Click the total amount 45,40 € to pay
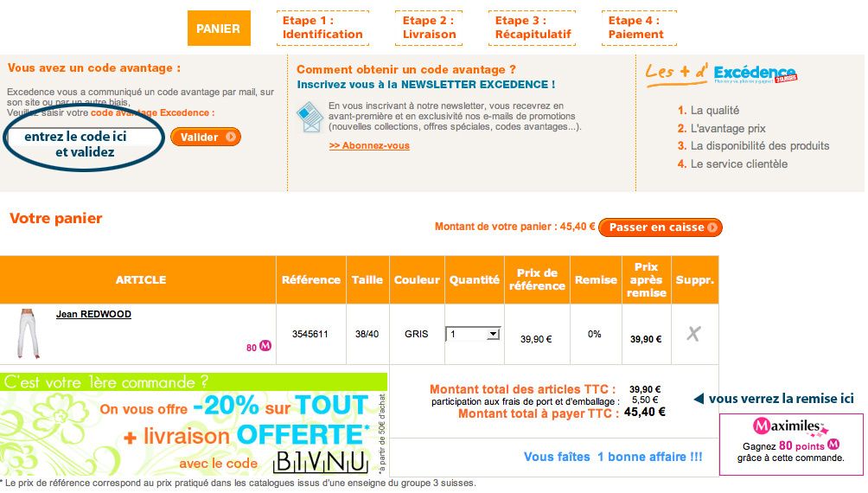Viewport: 868px width, 493px height. tap(645, 412)
